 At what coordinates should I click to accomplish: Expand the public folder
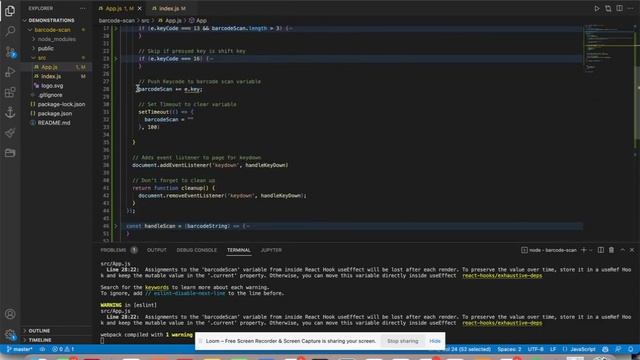(45, 48)
